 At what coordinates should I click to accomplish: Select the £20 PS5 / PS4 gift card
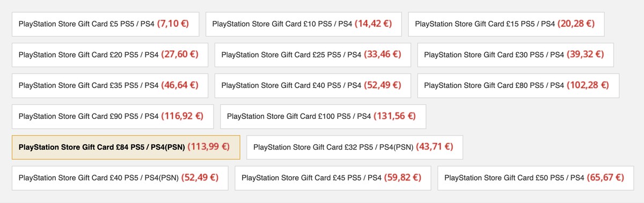110,55
